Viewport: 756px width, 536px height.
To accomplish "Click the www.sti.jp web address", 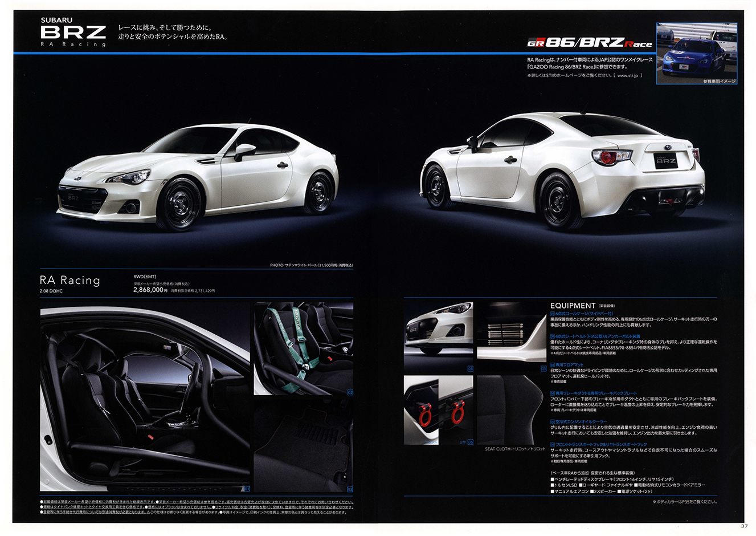I will click(x=629, y=75).
